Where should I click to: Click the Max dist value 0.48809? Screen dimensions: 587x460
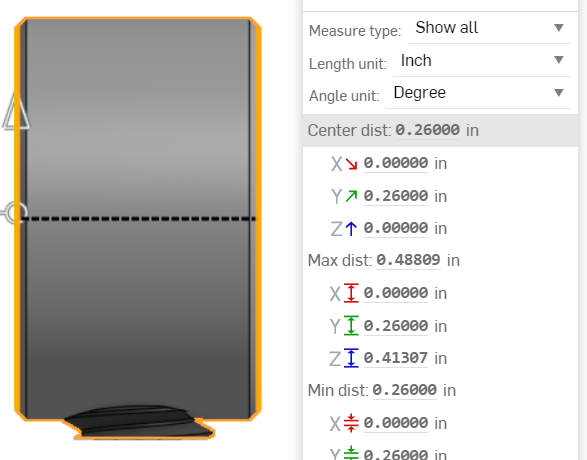(408, 260)
